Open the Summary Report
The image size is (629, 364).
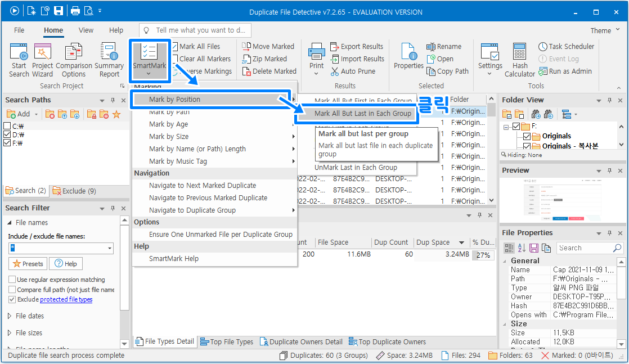click(x=109, y=60)
